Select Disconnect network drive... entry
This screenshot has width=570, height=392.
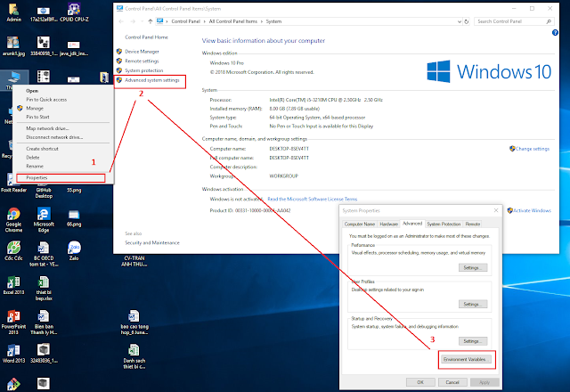click(x=63, y=137)
